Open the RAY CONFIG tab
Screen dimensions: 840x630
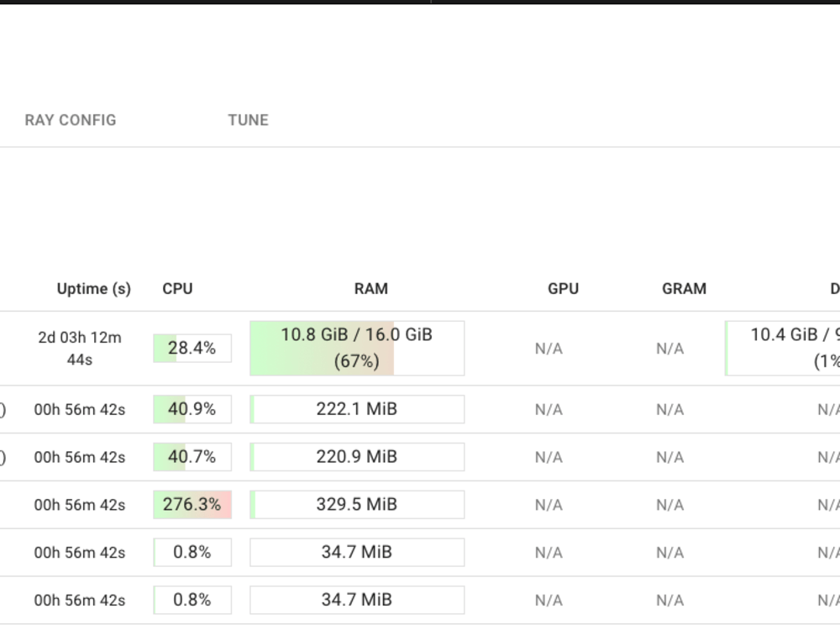click(x=71, y=120)
